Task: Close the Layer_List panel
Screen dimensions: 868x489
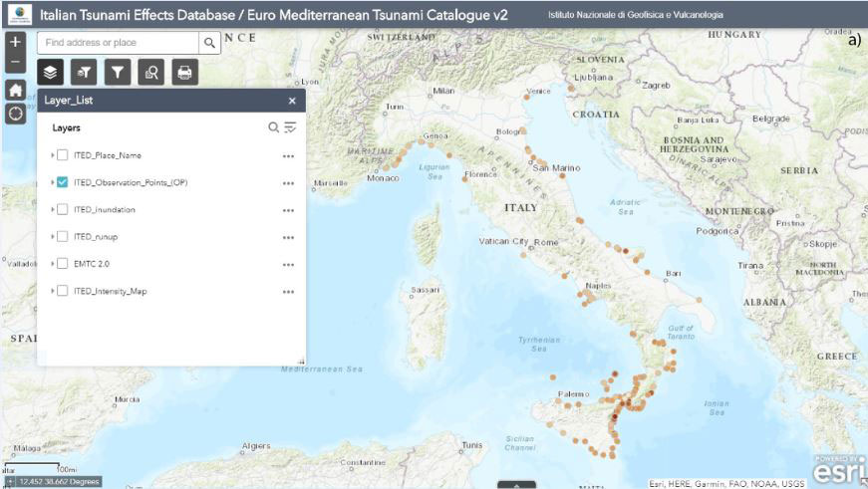Action: point(292,101)
